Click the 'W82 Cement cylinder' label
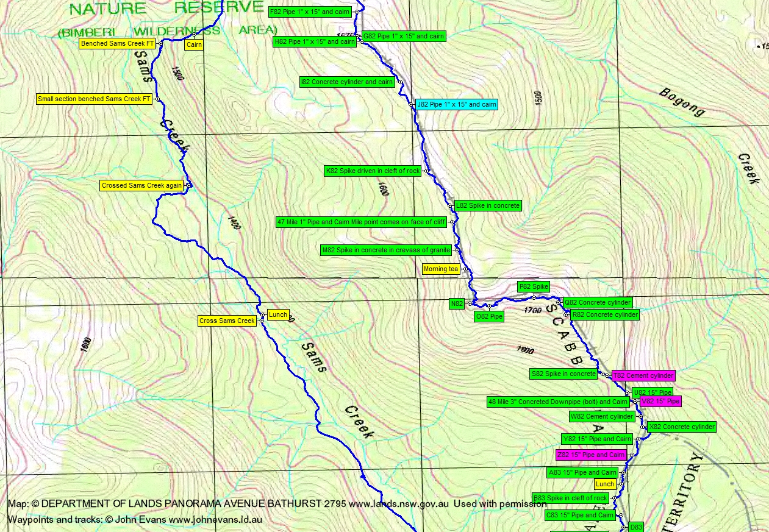 [602, 416]
